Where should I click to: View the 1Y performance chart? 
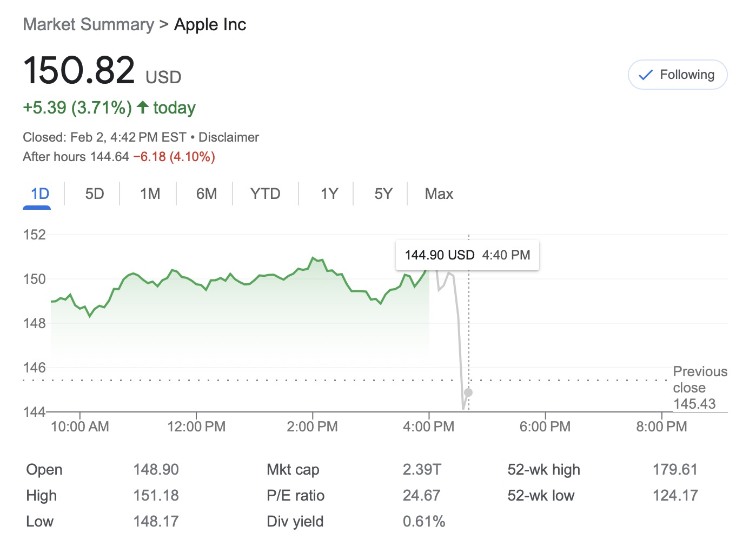pyautogui.click(x=328, y=194)
